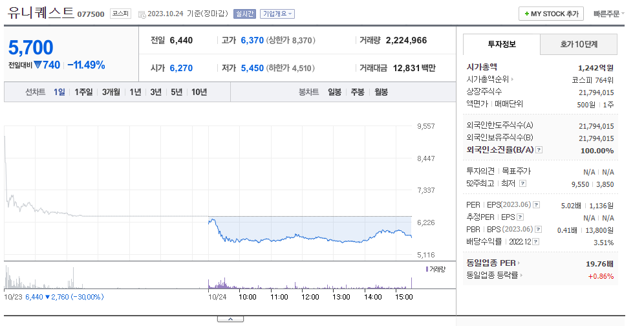Click current price 5,700

[x=31, y=48]
